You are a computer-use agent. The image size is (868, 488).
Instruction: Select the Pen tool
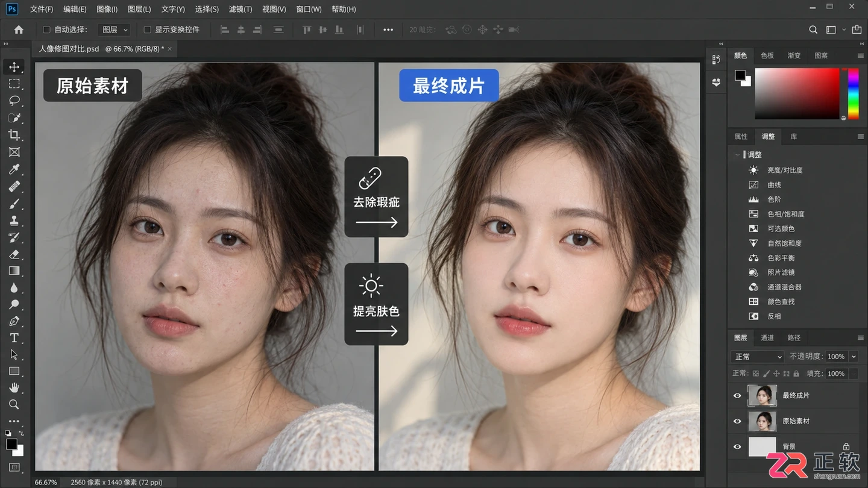pos(14,321)
